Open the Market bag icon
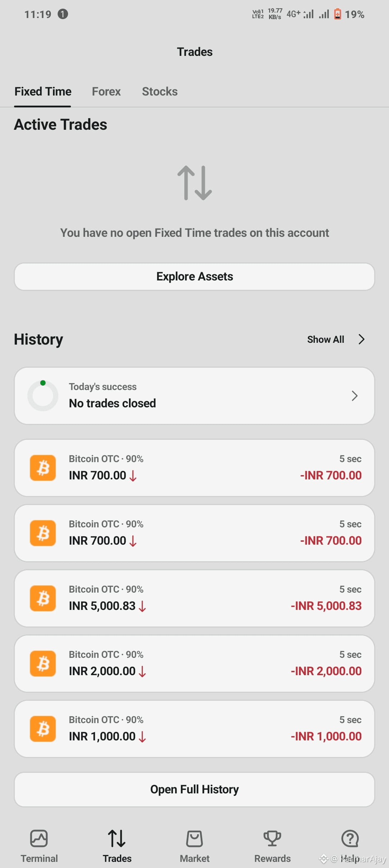This screenshot has height=868, width=389. 194,838
